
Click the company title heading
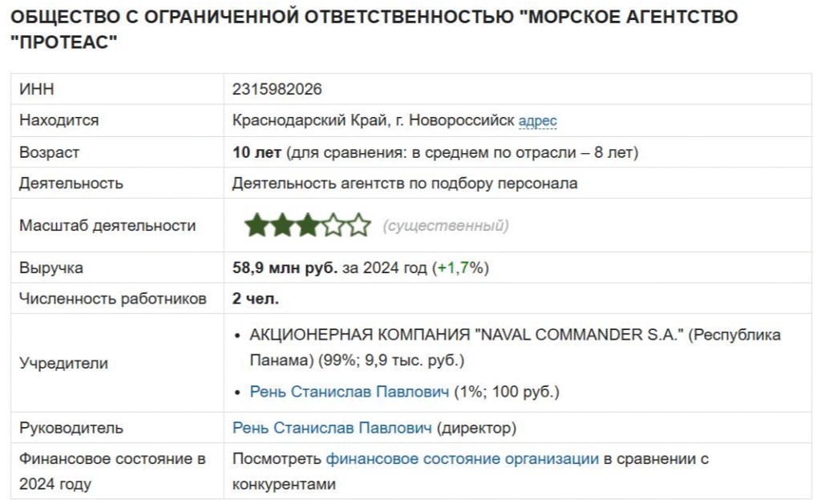[374, 30]
